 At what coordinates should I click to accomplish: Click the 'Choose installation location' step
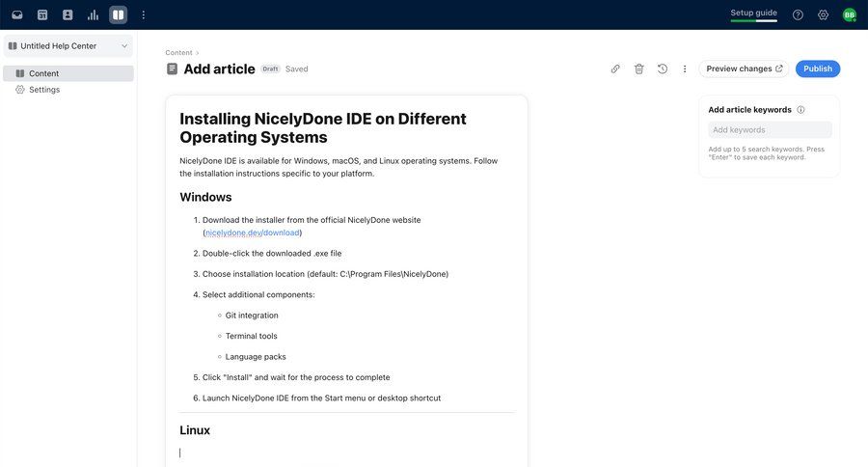326,274
